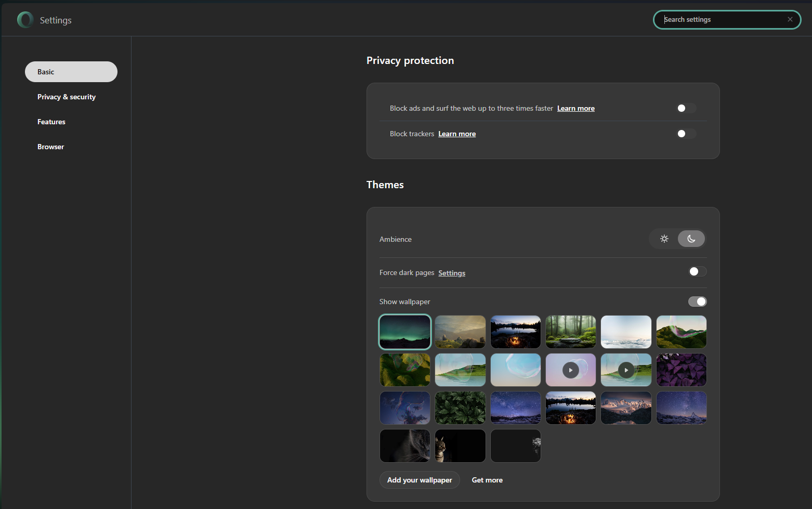Image resolution: width=812 pixels, height=509 pixels.
Task: Click the Opera logo icon
Action: pyautogui.click(x=25, y=20)
